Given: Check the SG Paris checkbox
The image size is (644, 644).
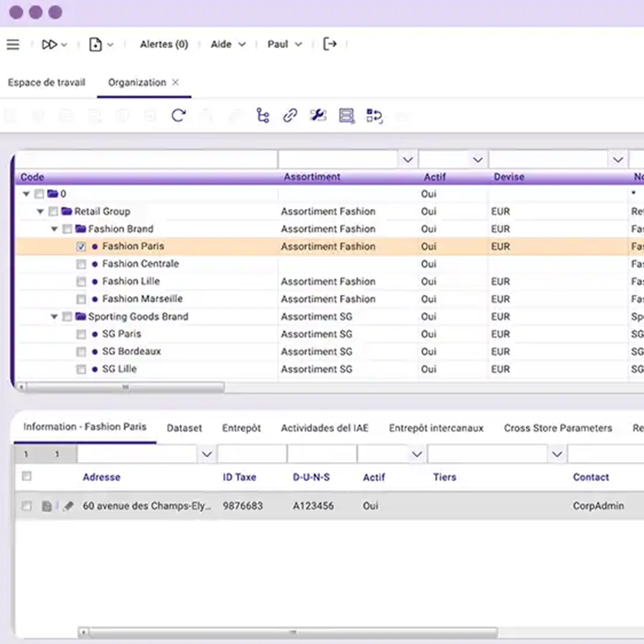Looking at the screenshot, I should pyautogui.click(x=81, y=334).
